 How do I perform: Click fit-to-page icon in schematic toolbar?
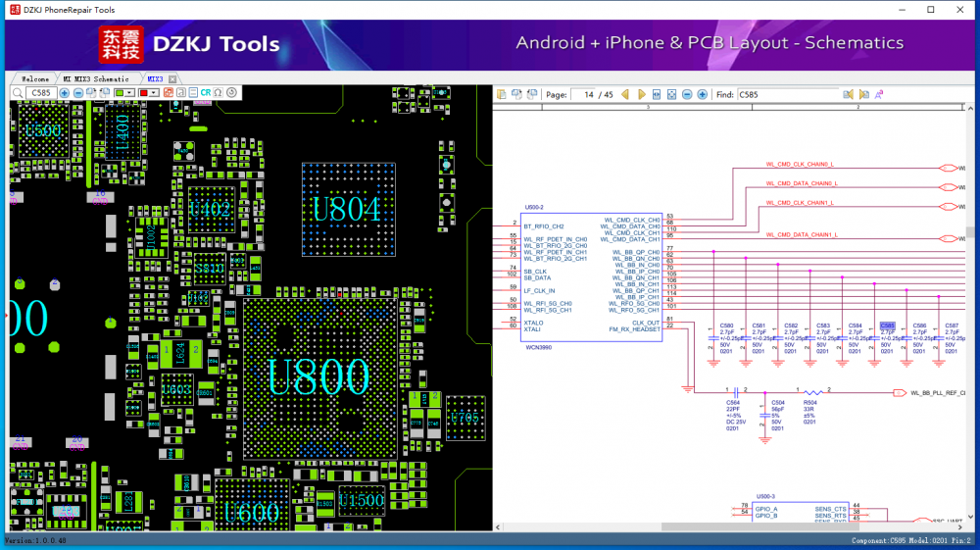click(672, 95)
